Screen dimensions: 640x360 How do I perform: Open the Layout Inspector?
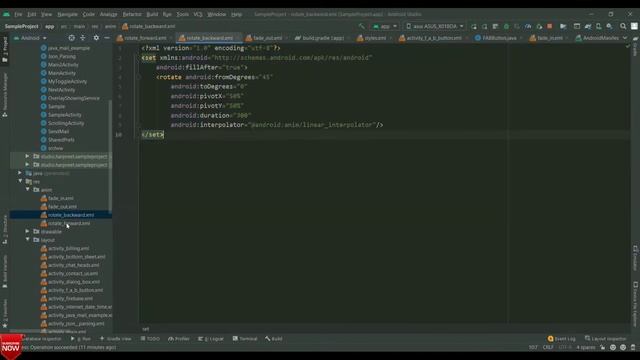click(x=606, y=339)
